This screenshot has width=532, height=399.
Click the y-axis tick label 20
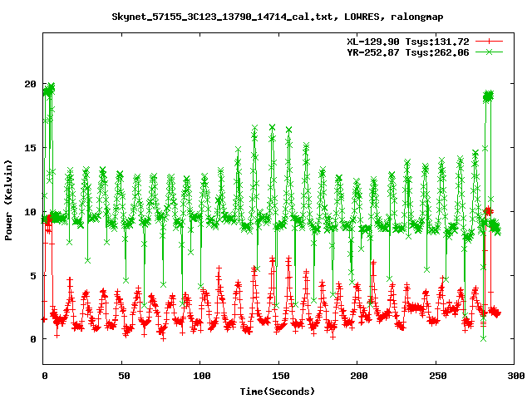pyautogui.click(x=30, y=84)
